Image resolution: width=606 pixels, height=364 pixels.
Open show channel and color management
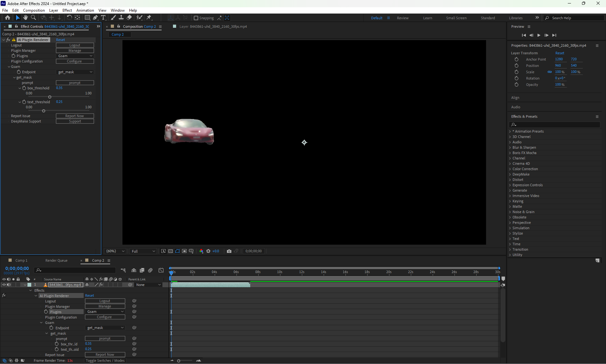click(201, 251)
